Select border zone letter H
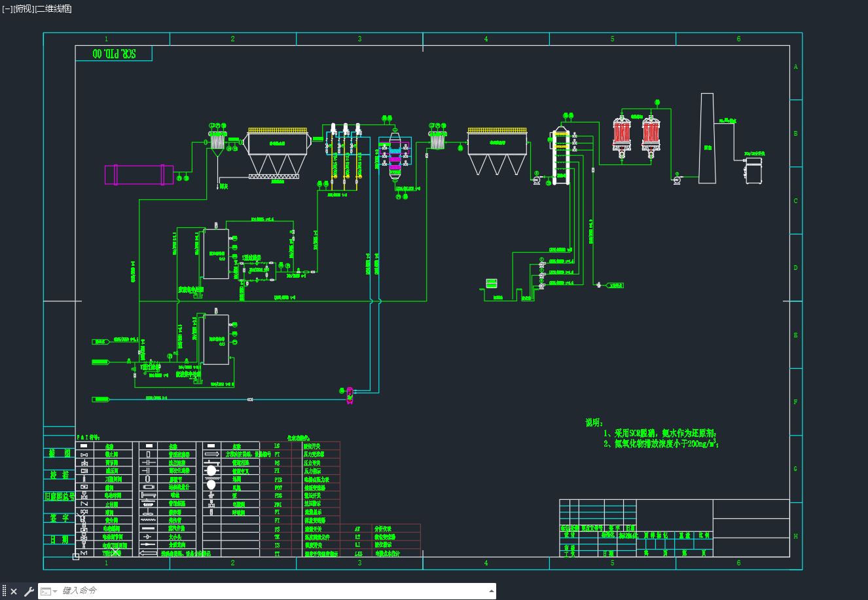This screenshot has width=868, height=600. coord(796,536)
